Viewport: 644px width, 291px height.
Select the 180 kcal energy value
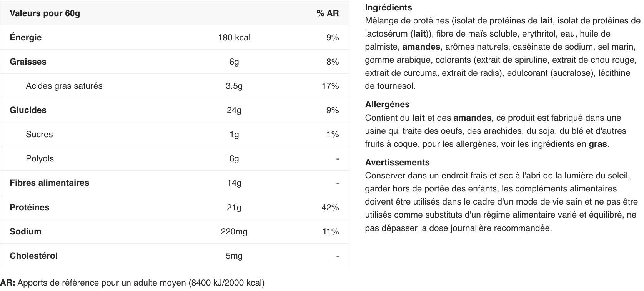pyautogui.click(x=234, y=37)
